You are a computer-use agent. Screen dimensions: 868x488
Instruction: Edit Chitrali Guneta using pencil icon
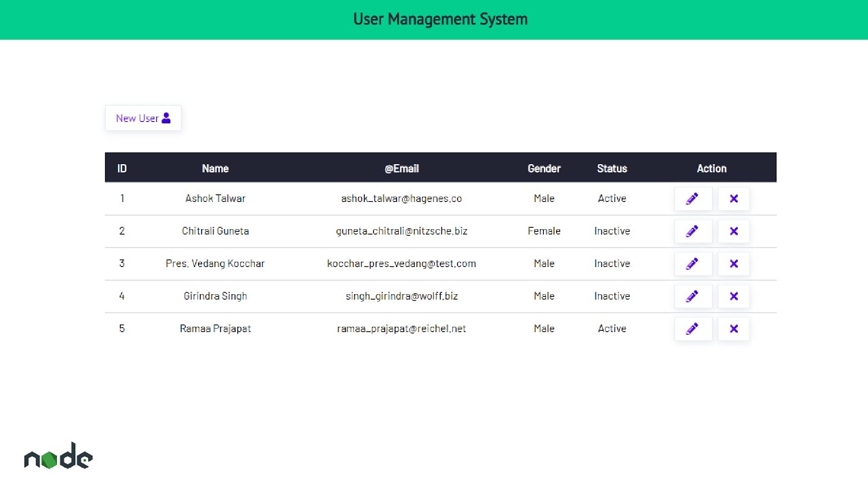pos(693,231)
